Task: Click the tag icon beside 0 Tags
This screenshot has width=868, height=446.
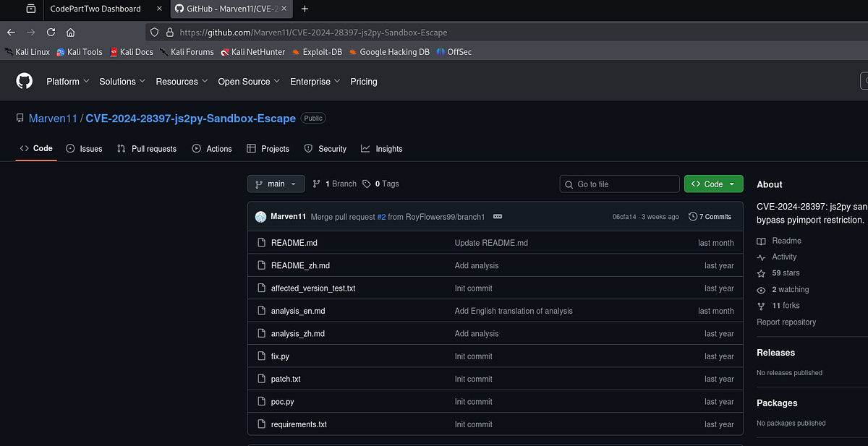Action: pos(367,184)
